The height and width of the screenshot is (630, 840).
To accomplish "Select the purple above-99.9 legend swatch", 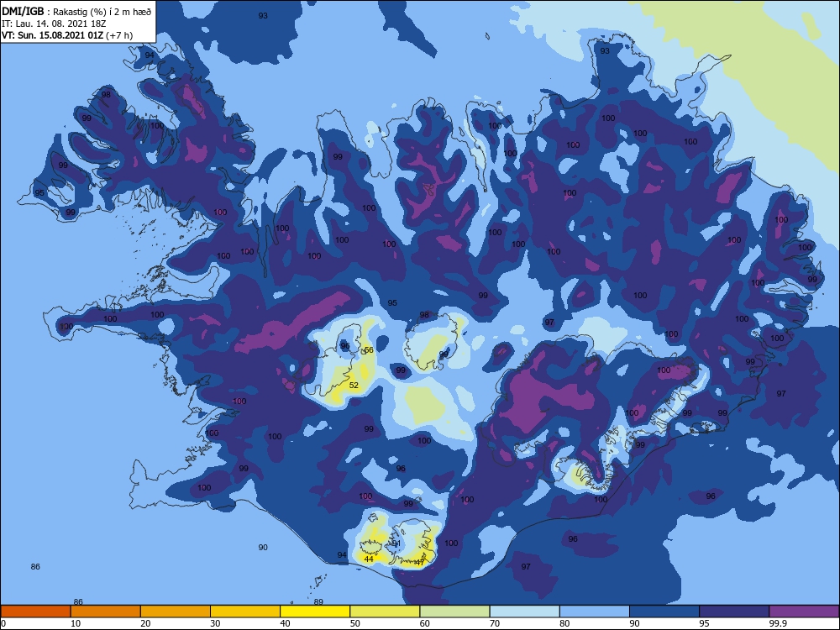I will (804, 612).
